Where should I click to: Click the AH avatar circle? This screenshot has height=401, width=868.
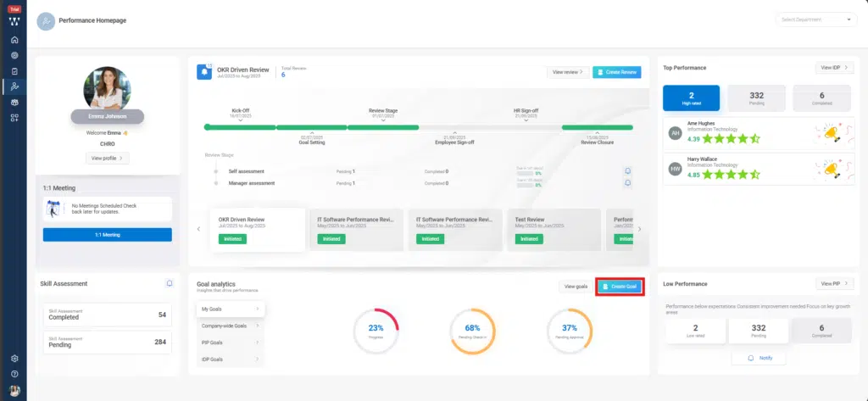pyautogui.click(x=675, y=133)
